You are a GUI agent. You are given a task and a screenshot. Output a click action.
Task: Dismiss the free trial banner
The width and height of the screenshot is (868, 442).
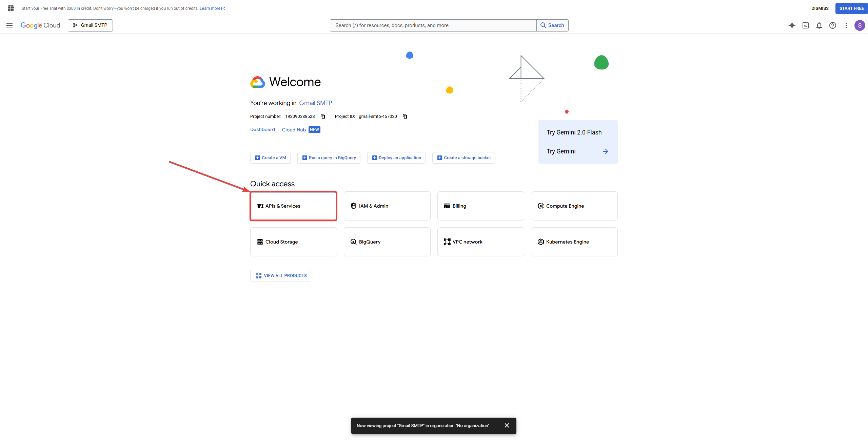point(820,8)
